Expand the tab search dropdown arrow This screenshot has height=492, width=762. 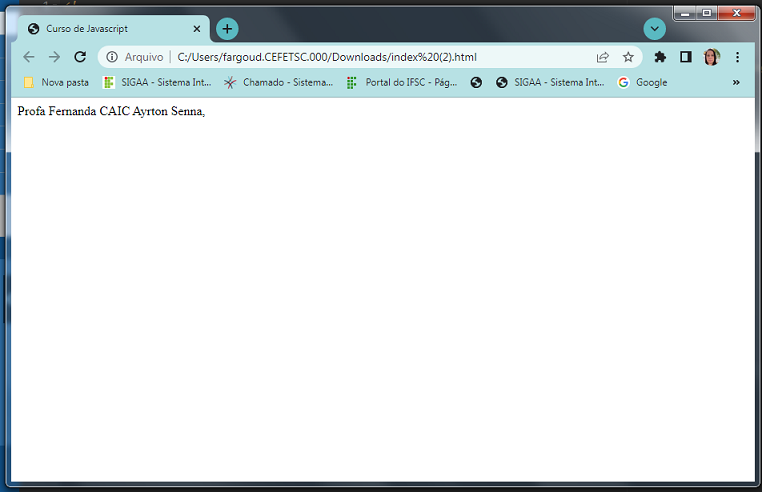654,29
